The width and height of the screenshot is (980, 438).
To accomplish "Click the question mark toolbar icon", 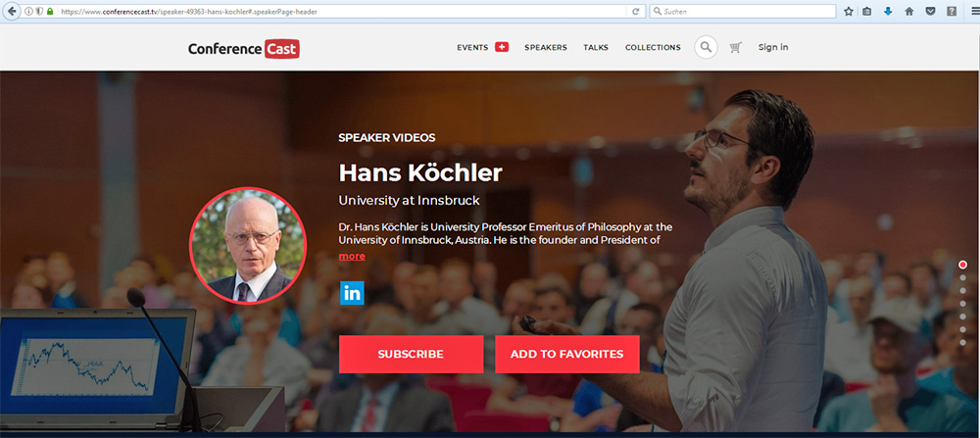I will [x=952, y=11].
